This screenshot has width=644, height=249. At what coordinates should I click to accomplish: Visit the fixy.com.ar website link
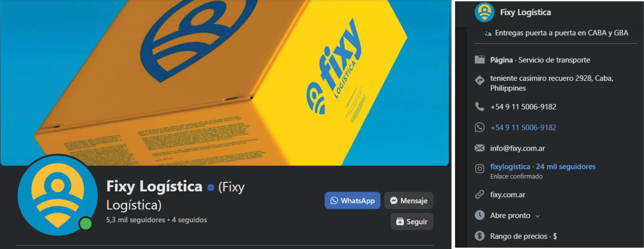click(507, 195)
